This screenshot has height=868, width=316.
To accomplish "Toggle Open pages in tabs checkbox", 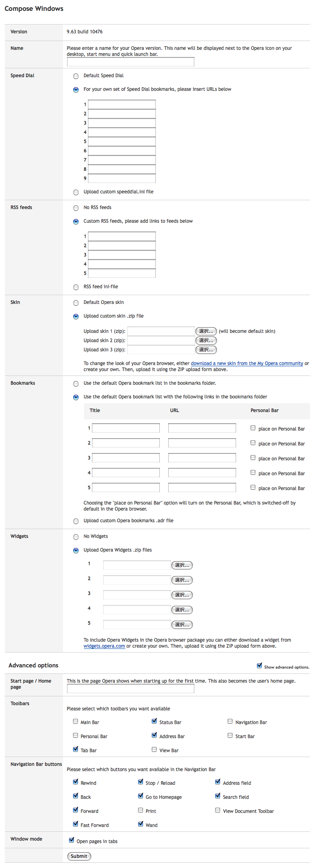I will tap(71, 841).
